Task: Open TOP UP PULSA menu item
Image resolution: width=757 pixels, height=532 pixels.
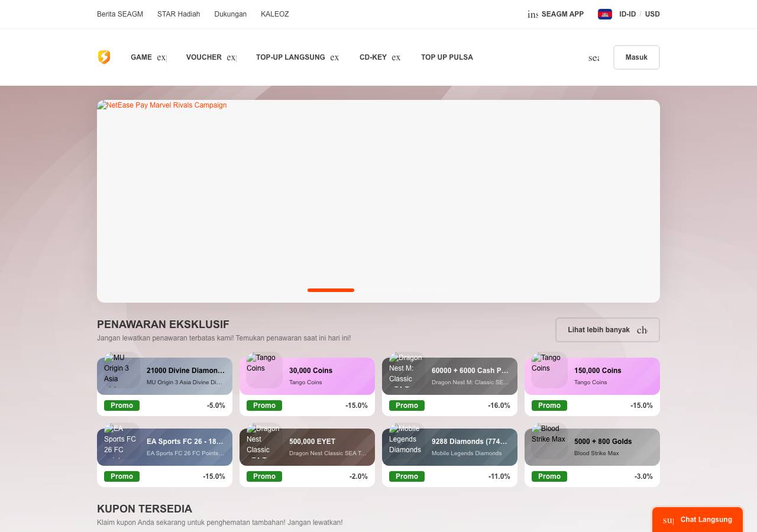Action: (447, 57)
